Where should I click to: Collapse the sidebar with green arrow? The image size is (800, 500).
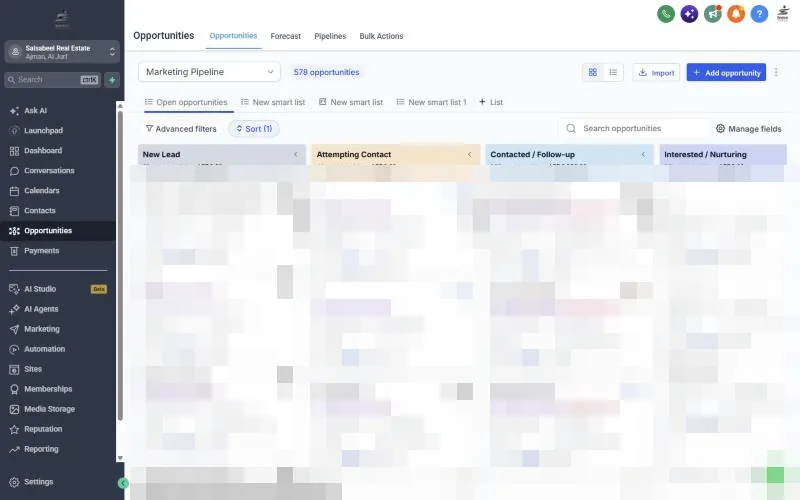pos(123,483)
